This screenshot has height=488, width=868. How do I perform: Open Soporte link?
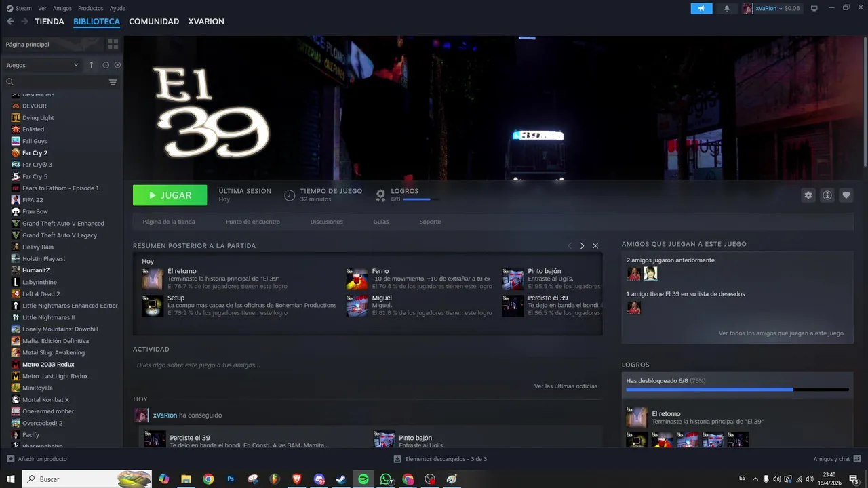[x=430, y=222]
